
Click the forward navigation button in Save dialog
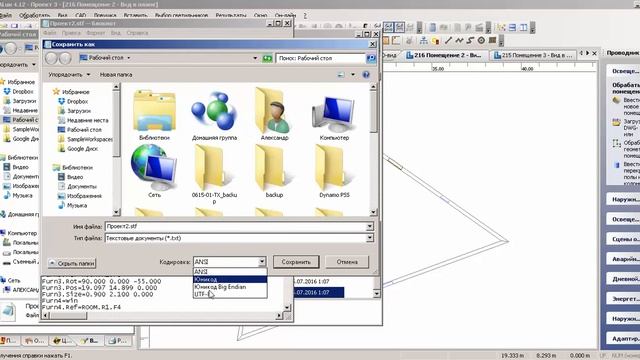[x=65, y=58]
